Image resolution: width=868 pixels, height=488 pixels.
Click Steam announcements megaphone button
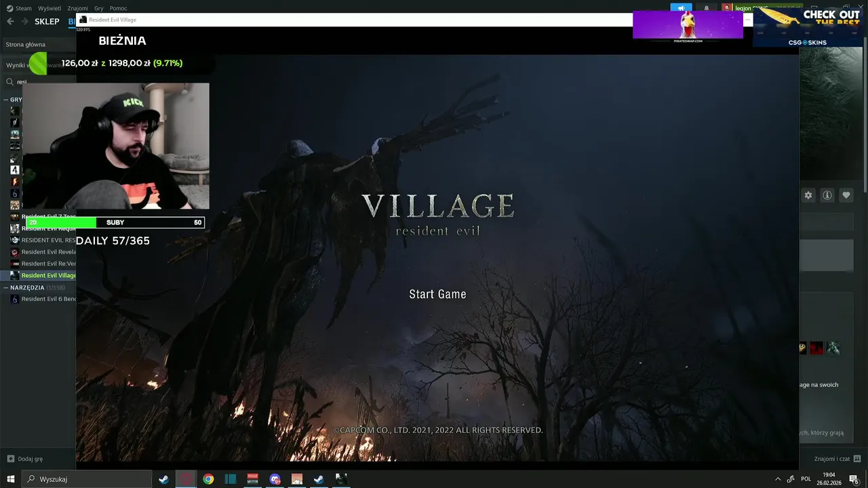(x=682, y=8)
